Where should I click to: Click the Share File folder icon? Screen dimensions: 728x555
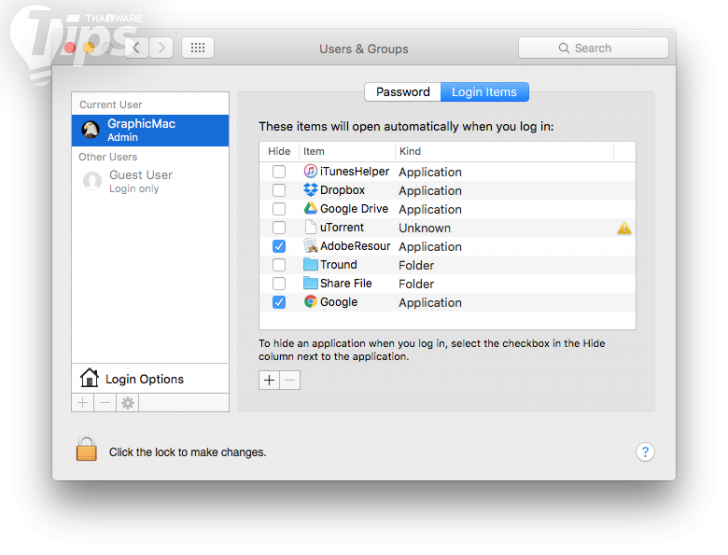coord(310,283)
